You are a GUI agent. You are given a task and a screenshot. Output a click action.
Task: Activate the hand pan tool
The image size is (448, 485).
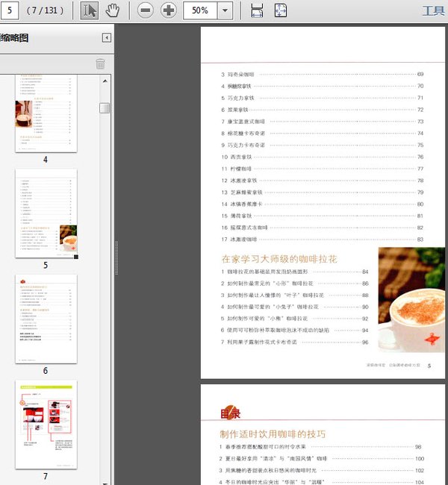click(x=113, y=10)
